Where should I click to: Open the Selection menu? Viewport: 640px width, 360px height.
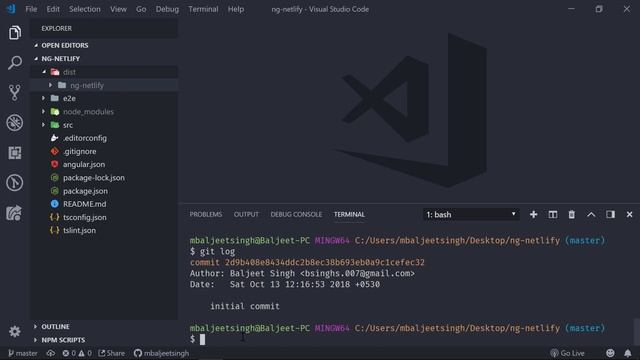pos(84,9)
